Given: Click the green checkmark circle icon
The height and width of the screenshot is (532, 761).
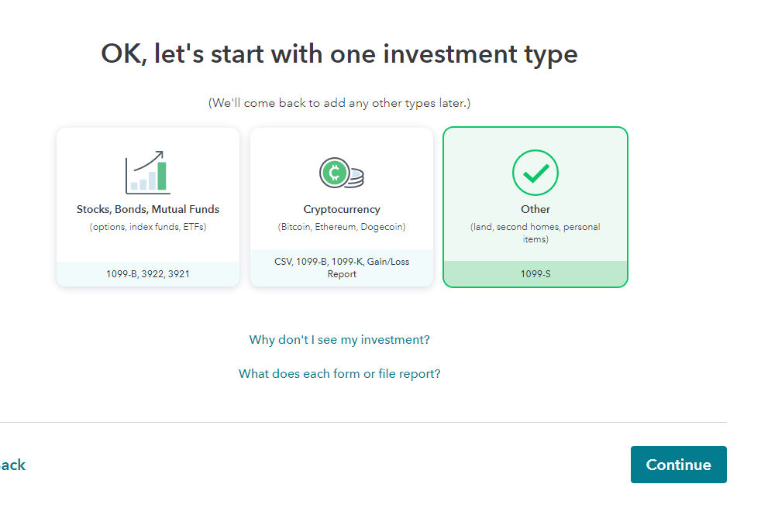Looking at the screenshot, I should (535, 173).
